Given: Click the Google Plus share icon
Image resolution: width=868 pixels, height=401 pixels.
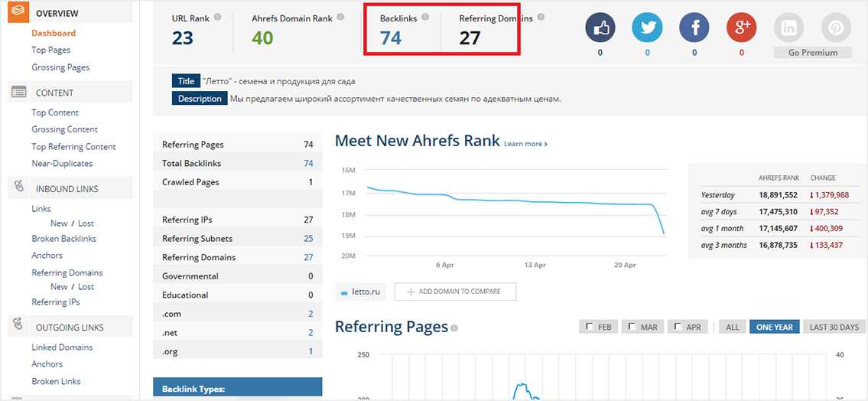Looking at the screenshot, I should click(x=741, y=28).
